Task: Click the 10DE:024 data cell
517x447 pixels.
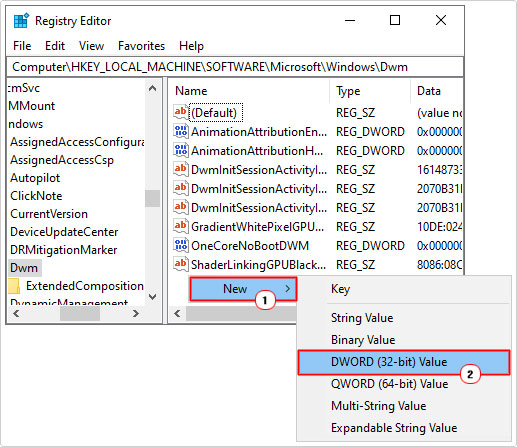Action: [439, 227]
